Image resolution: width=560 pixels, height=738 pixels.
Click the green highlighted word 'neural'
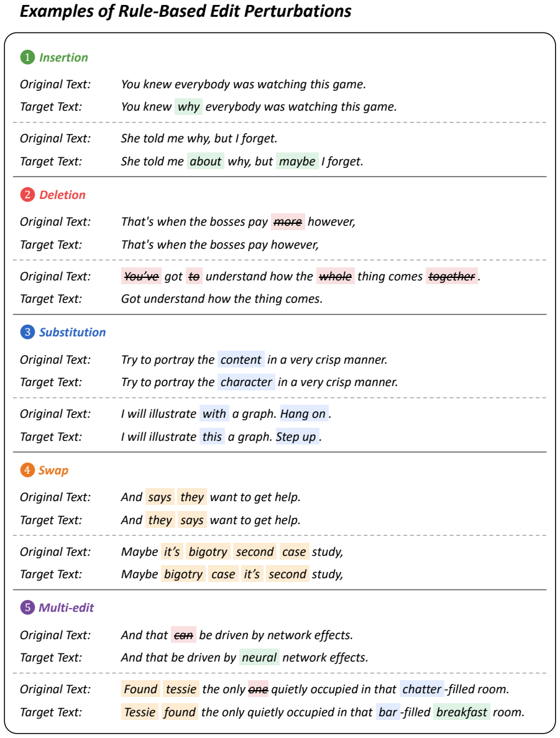(259, 658)
